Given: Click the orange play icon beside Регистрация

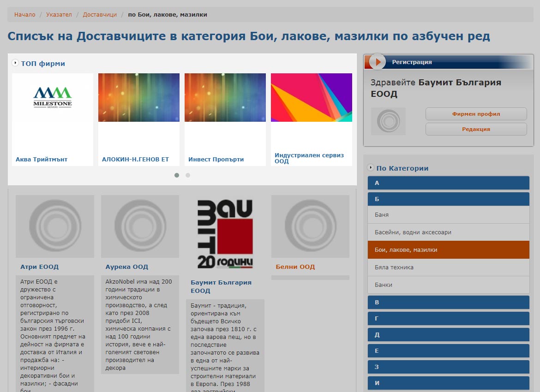Looking at the screenshot, I should coord(378,62).
